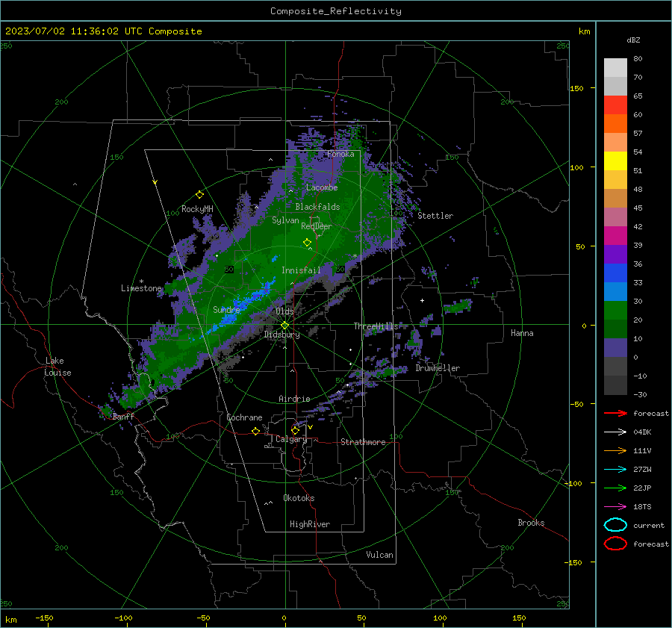Click the red 60 dBZ color swatch
Viewport: 672px width, 628px height.
coord(615,105)
